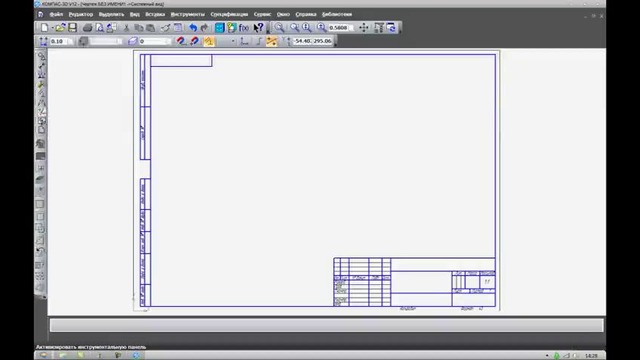This screenshot has height=360, width=640.
Task: Toggle the rounding highlighted icon
Action: (271, 41)
